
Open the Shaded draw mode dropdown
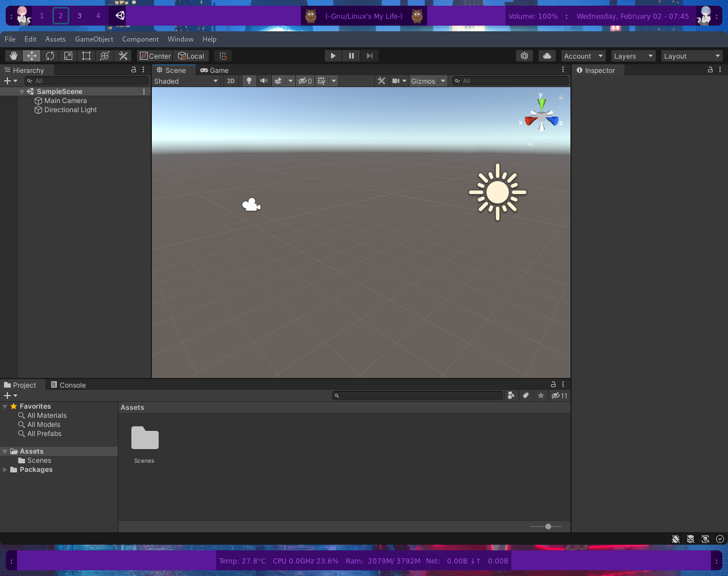pyautogui.click(x=186, y=81)
